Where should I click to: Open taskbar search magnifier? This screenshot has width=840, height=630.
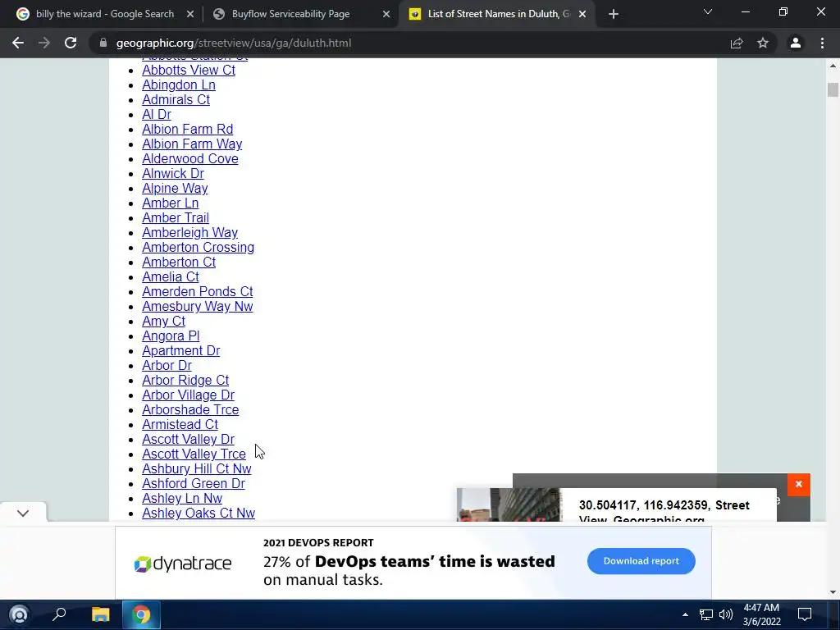(x=59, y=614)
